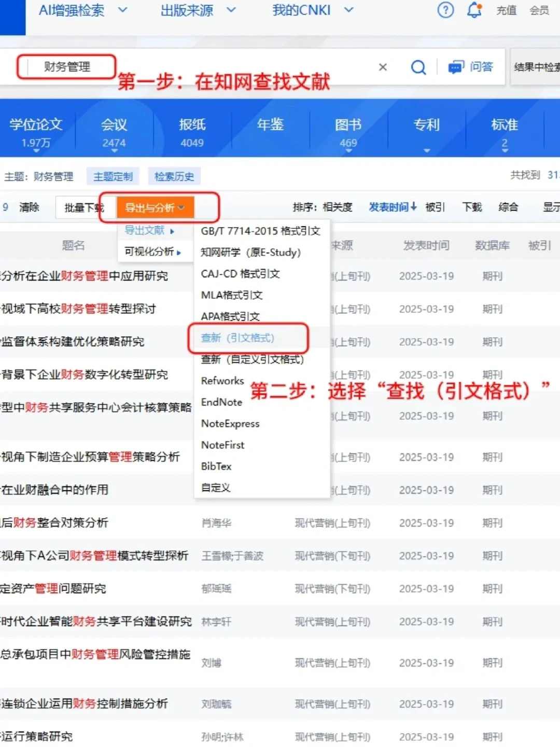Choose 自定义 export option

(216, 488)
